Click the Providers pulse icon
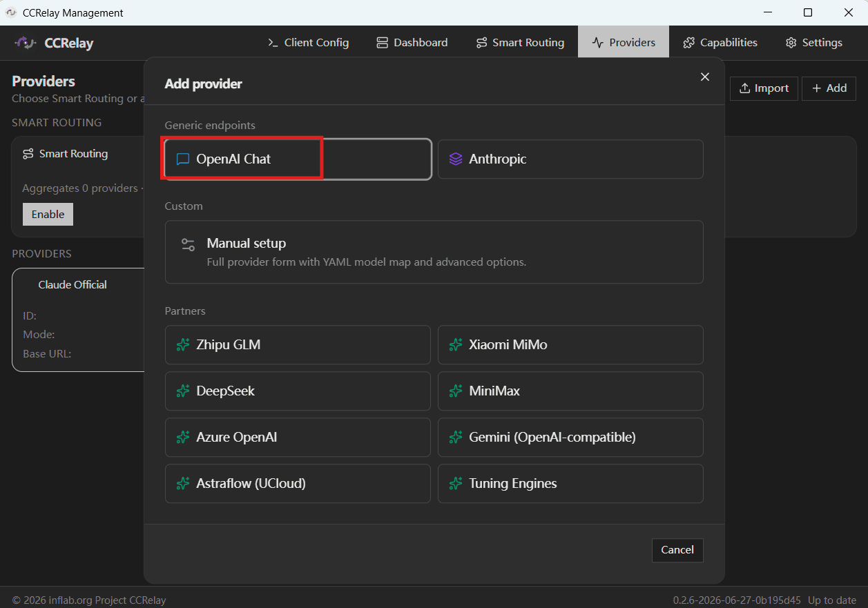Image resolution: width=868 pixels, height=608 pixels. (x=598, y=43)
